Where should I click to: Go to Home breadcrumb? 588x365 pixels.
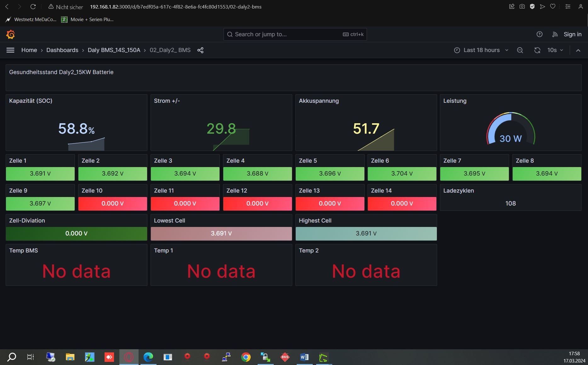pyautogui.click(x=29, y=50)
